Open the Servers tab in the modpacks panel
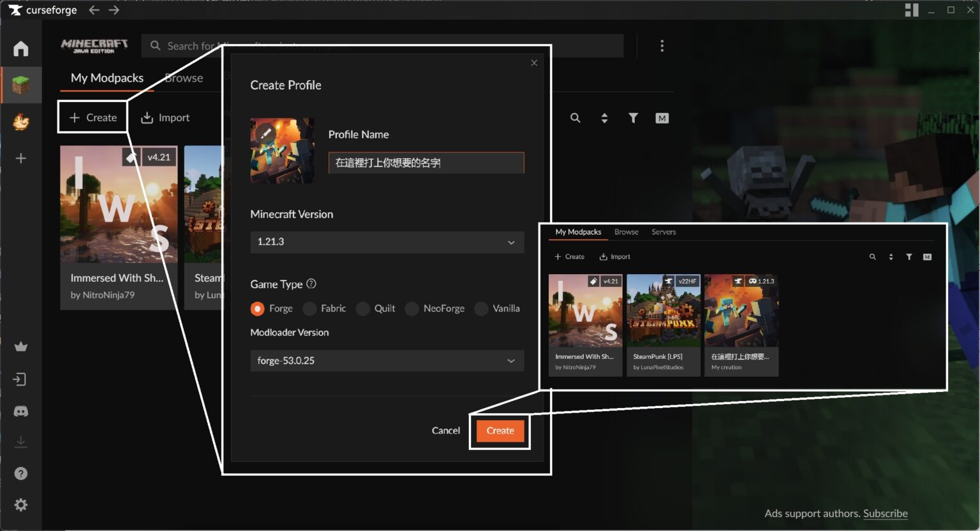This screenshot has height=531, width=980. (664, 232)
